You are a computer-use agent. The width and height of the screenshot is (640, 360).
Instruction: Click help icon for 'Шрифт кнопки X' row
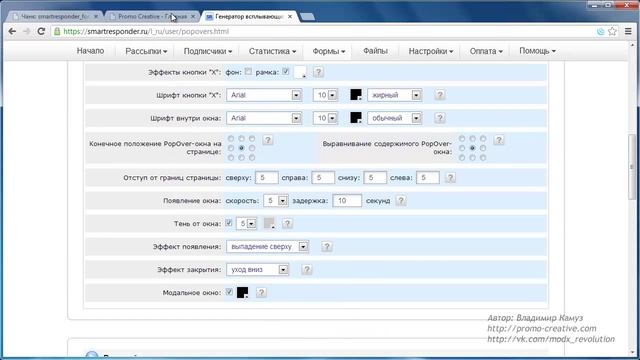[440, 95]
